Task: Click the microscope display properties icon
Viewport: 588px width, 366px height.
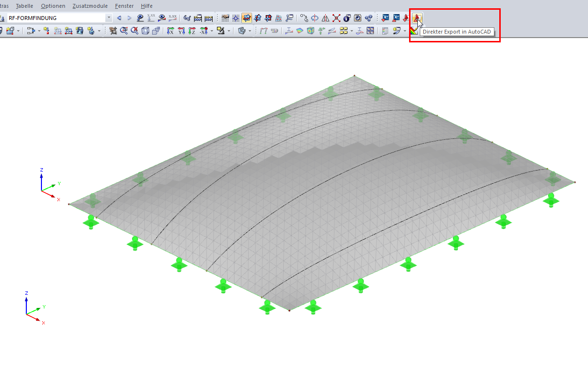Action: [x=220, y=31]
